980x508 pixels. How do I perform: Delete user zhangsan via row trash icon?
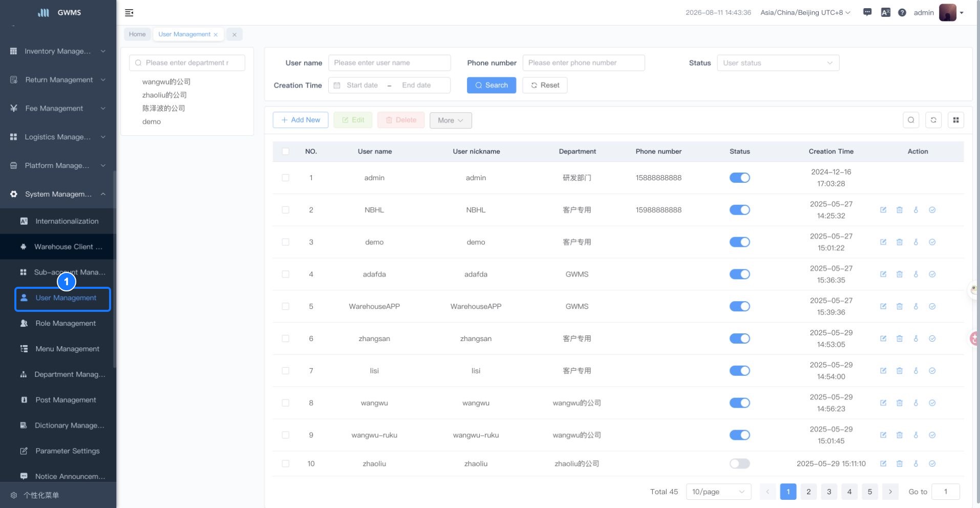[x=900, y=338]
